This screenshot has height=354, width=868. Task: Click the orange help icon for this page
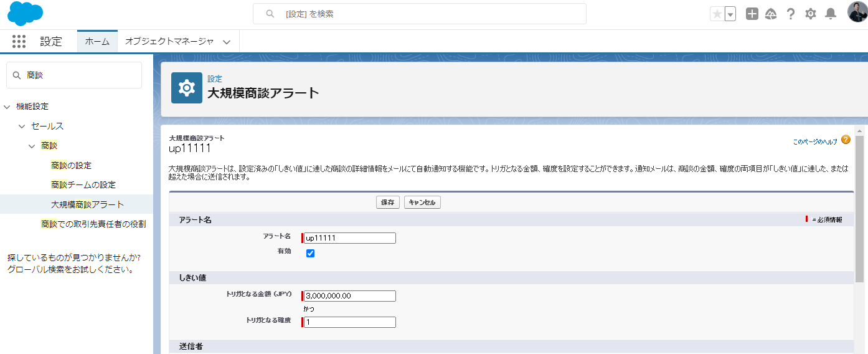coord(846,140)
